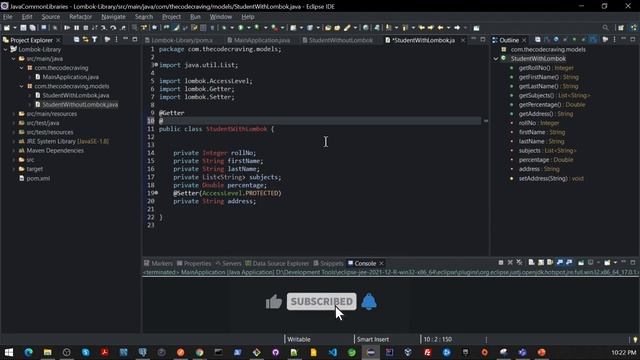Toggle Console Word Wrap
Screen dimensions: 640x360
pos(550,262)
